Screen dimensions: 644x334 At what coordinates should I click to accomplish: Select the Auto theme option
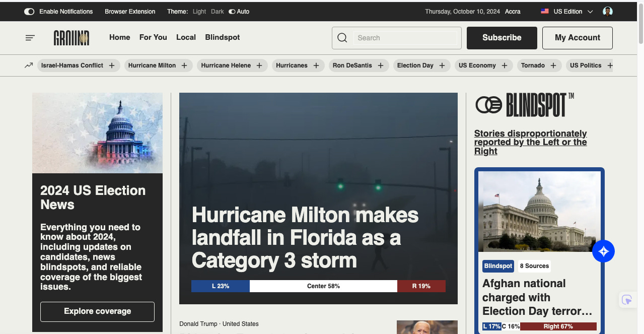[239, 12]
